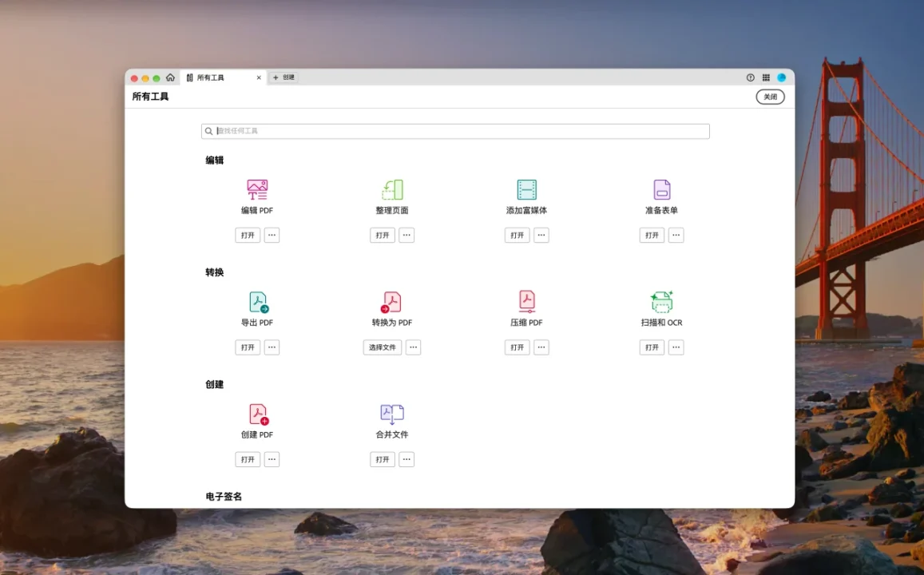Show more options for 导出 PDF
The width and height of the screenshot is (924, 575).
click(x=272, y=347)
